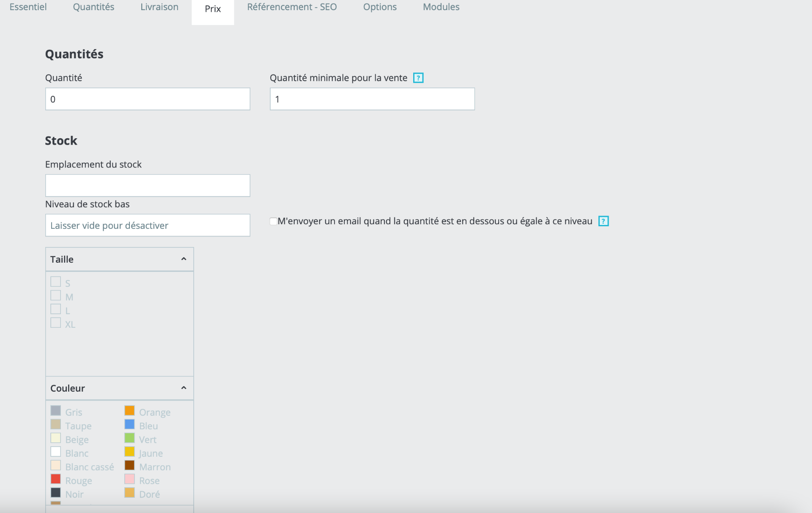Choose the Bleu color swatch
Image resolution: width=812 pixels, height=513 pixels.
click(x=129, y=424)
